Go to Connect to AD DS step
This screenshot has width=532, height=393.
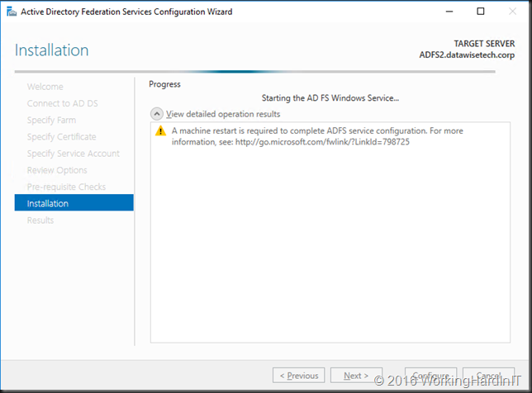point(63,103)
